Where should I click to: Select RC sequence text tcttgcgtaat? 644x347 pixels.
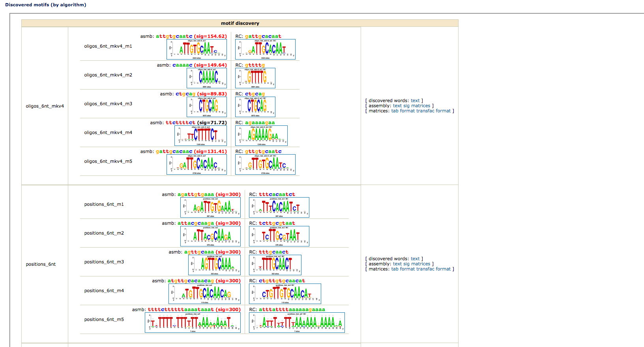click(277, 223)
